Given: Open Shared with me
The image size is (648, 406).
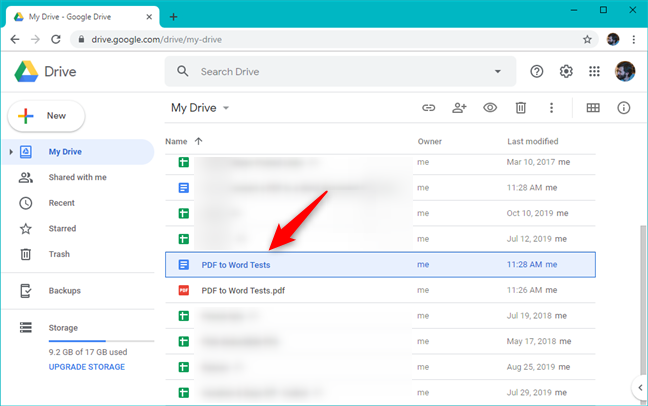Looking at the screenshot, I should [x=79, y=177].
